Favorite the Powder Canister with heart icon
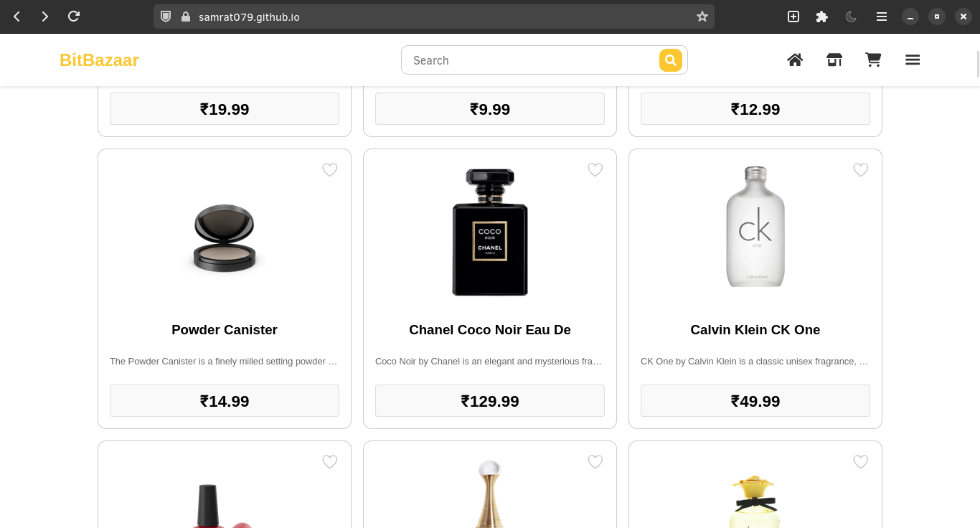 330,170
